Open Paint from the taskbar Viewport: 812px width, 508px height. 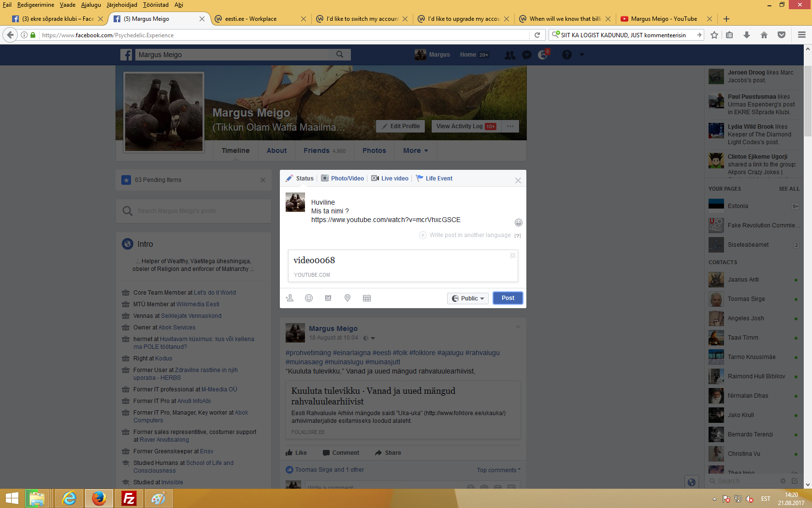[x=159, y=498]
